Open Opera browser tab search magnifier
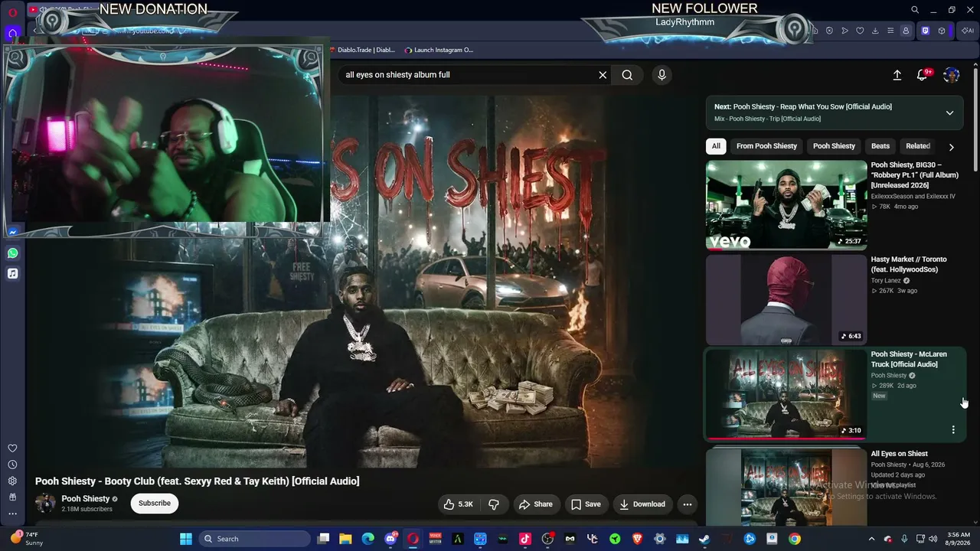This screenshot has width=980, height=551. click(x=915, y=10)
